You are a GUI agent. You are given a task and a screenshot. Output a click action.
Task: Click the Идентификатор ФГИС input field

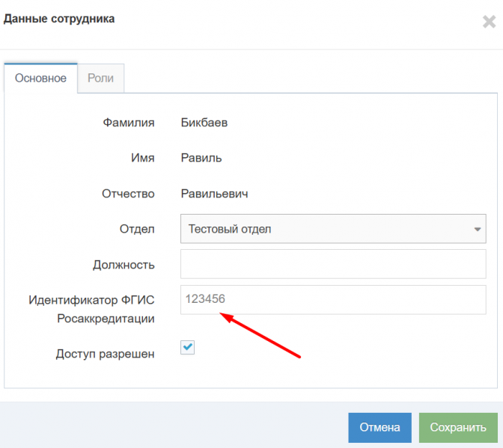pyautogui.click(x=333, y=299)
